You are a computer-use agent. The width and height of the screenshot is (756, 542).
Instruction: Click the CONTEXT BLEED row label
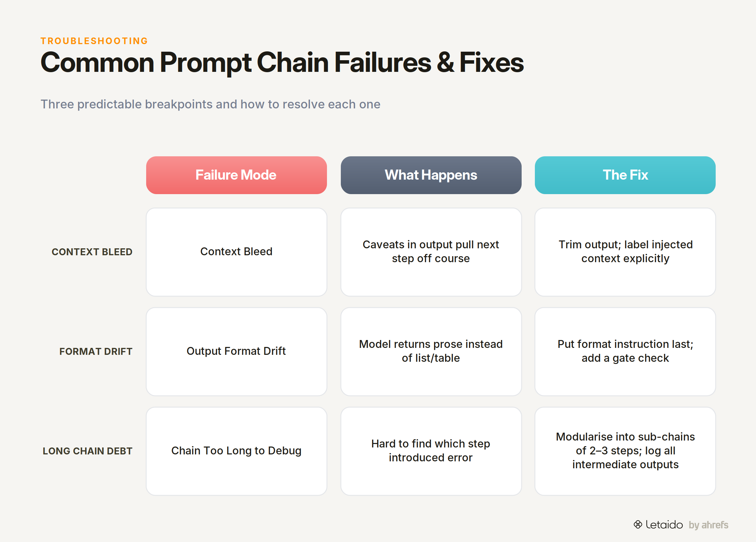pyautogui.click(x=92, y=252)
